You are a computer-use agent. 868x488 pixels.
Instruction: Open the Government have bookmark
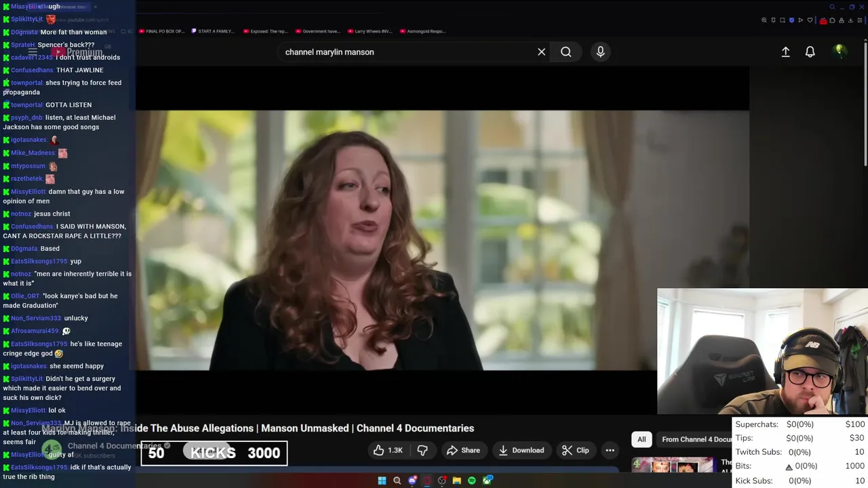click(317, 31)
